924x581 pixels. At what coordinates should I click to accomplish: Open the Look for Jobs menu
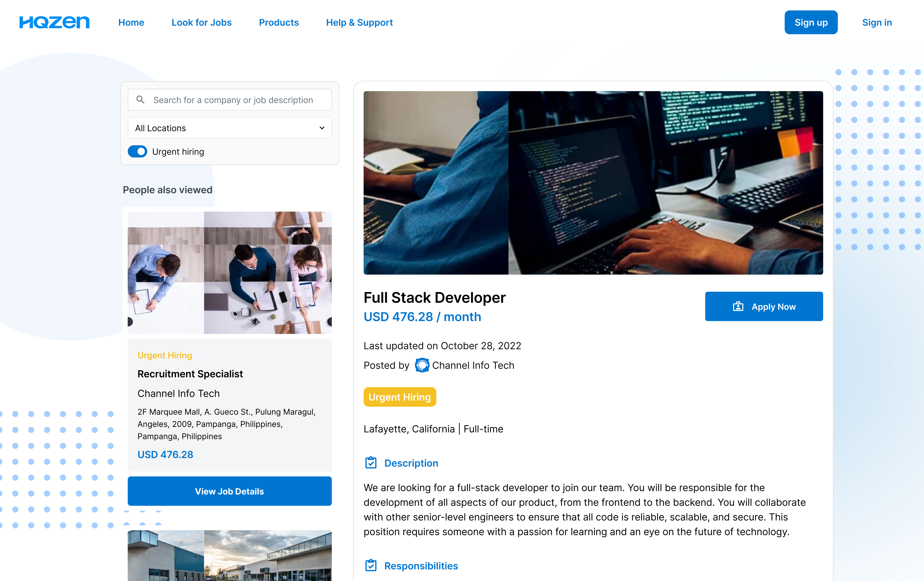201,22
